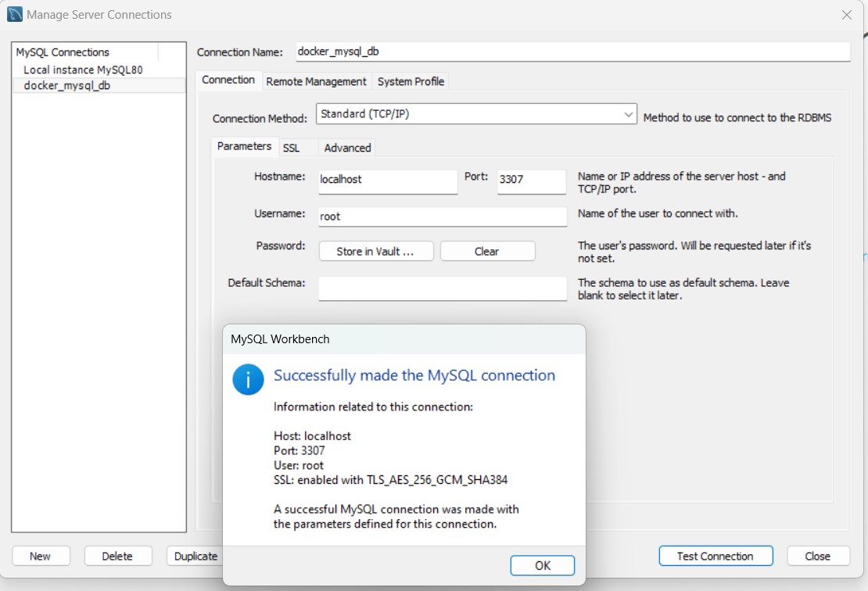
Task: Click the blue information icon in dialog
Action: (x=248, y=379)
